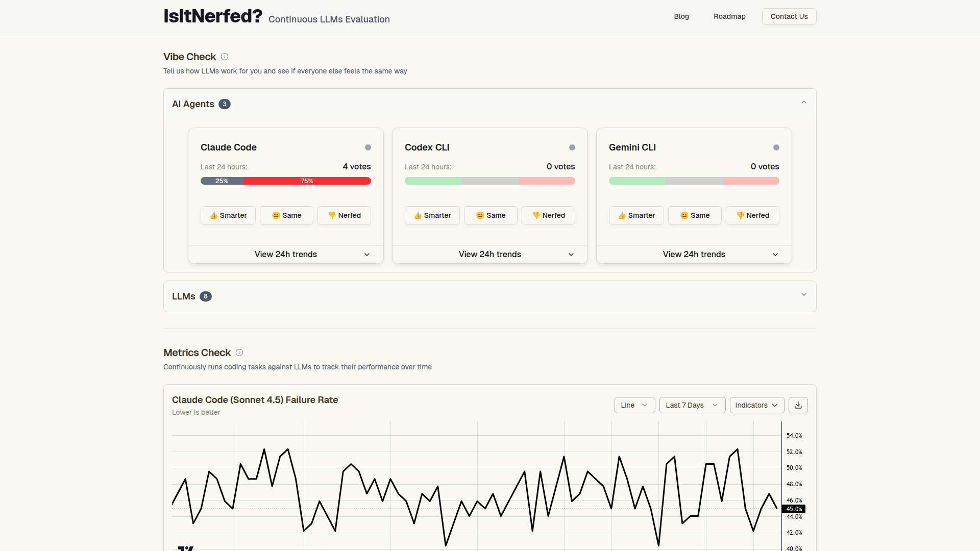Go to the Roadmap page
This screenshot has width=980, height=551.
pos(729,16)
